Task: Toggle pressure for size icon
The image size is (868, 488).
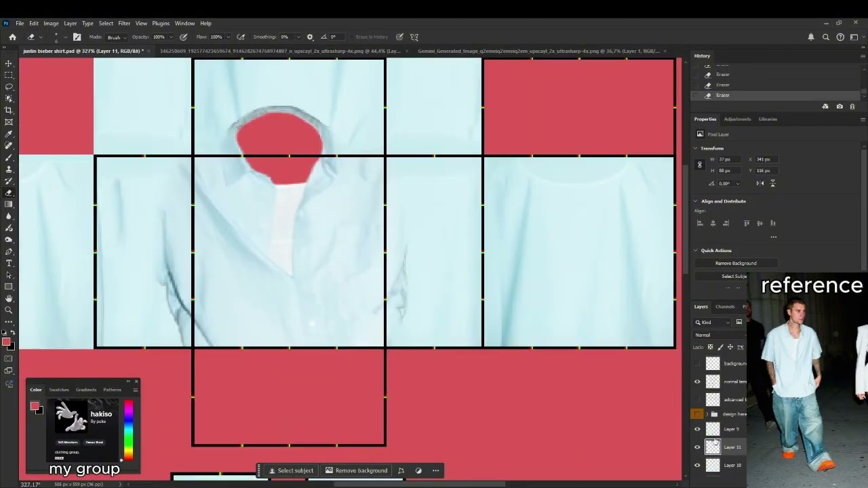Action: (399, 37)
